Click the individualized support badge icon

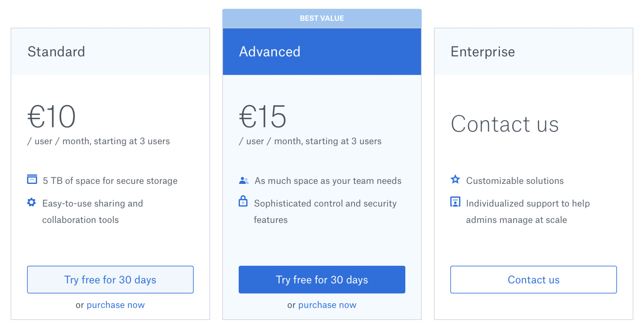tap(455, 202)
